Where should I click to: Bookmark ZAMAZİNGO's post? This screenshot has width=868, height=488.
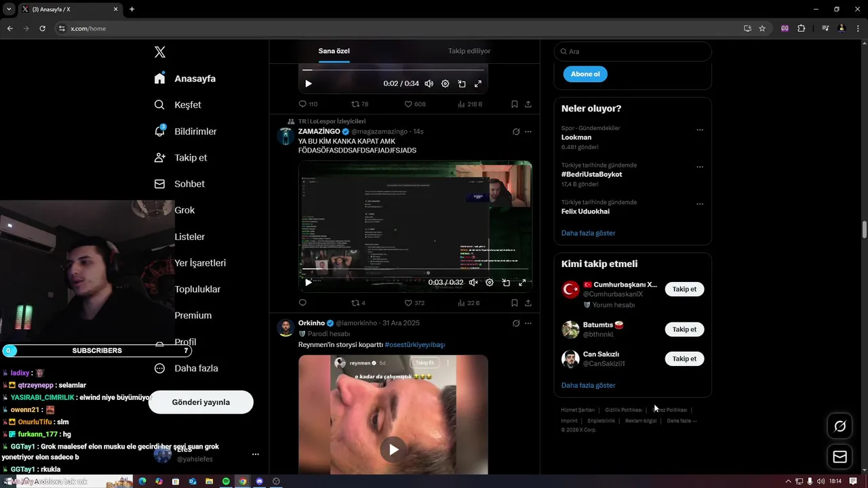515,302
